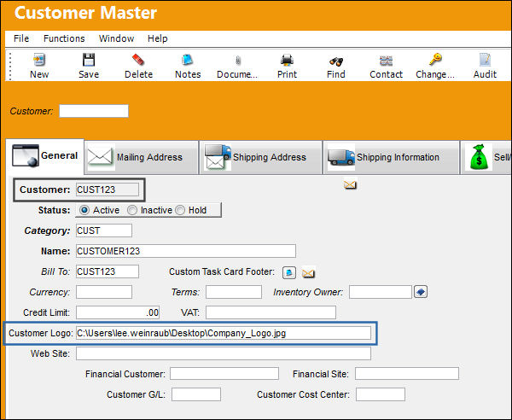512x420 pixels.
Task: Open the Window menu
Action: (x=117, y=38)
